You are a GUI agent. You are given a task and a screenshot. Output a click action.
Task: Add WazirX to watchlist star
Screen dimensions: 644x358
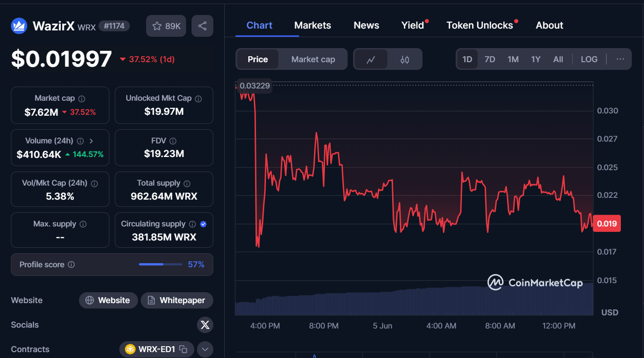(x=157, y=26)
